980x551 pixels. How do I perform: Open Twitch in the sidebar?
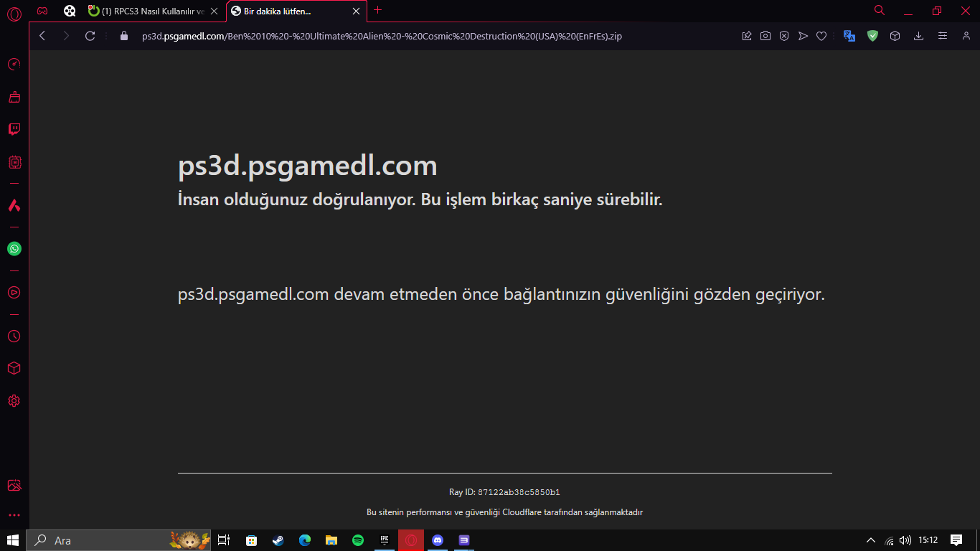click(14, 130)
